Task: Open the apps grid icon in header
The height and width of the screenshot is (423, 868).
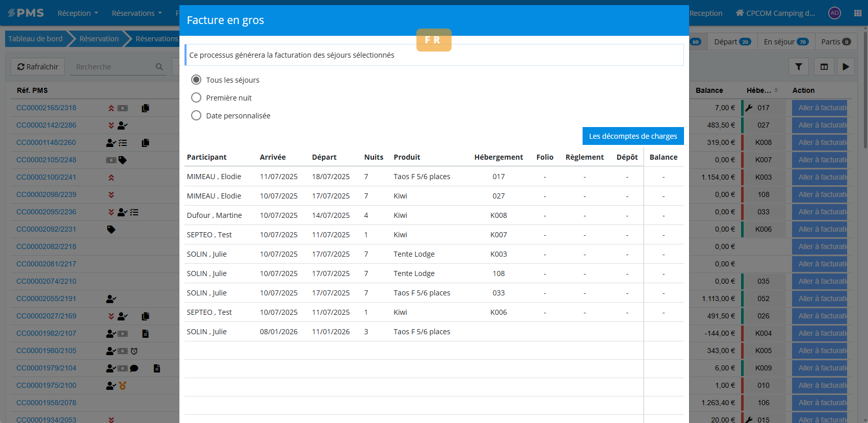Action: point(858,13)
